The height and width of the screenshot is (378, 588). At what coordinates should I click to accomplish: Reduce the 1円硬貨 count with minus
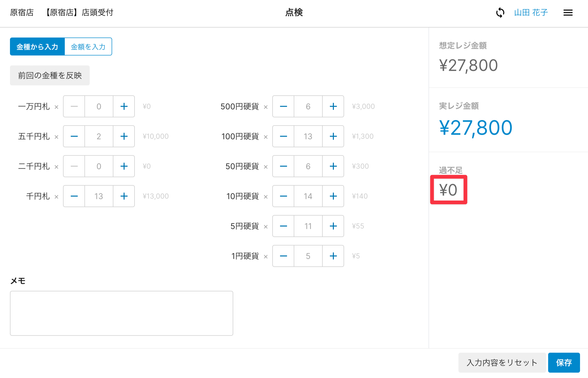point(283,256)
